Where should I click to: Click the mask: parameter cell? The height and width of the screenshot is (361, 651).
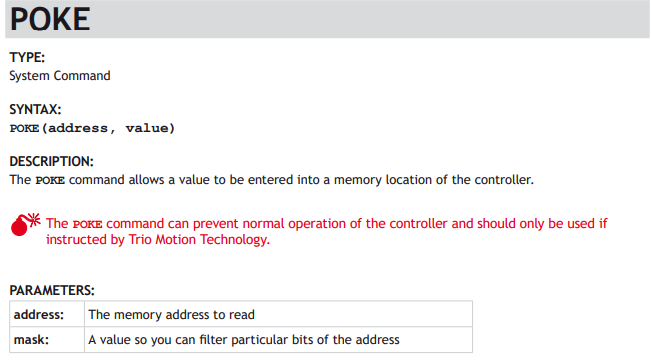coord(47,340)
